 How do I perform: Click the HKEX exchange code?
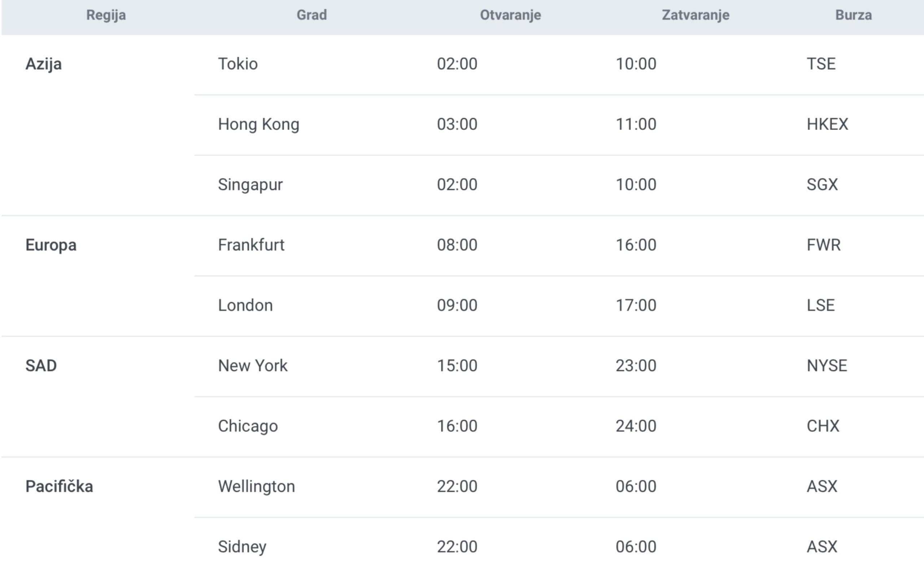tap(827, 124)
